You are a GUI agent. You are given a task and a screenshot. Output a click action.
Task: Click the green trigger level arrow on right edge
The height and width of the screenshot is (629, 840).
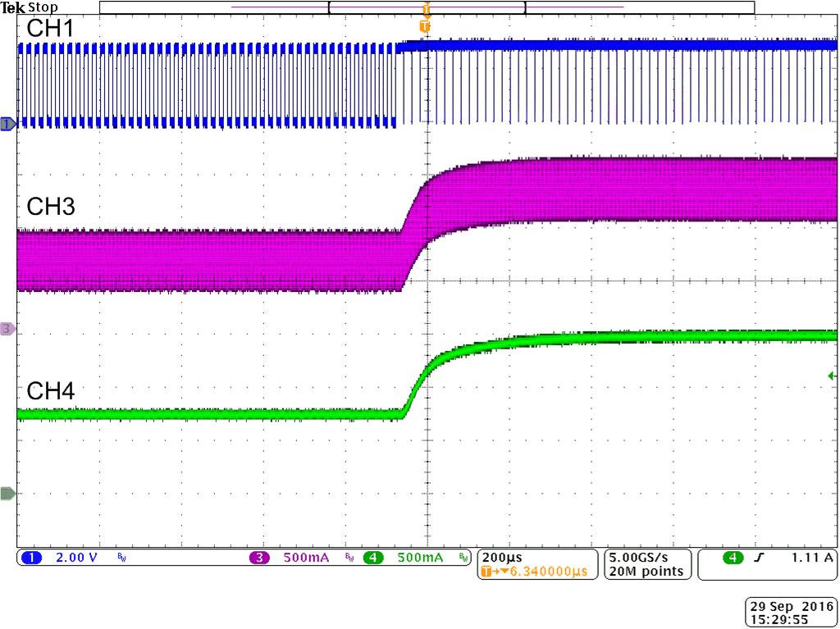831,375
